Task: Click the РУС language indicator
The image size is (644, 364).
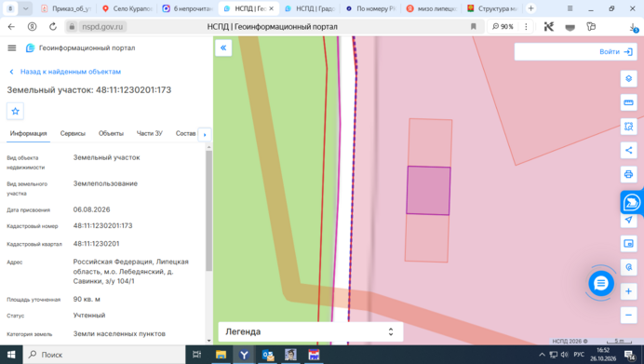Action: [579, 355]
